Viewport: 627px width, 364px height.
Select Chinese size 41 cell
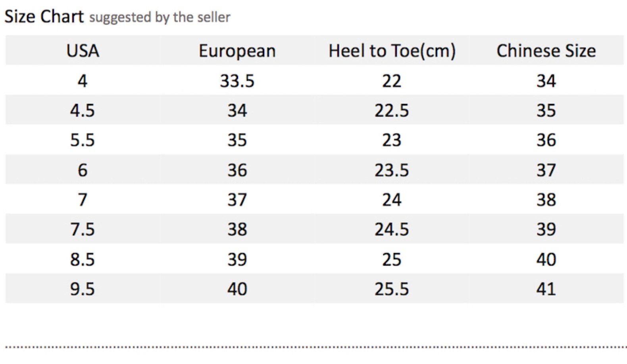546,289
